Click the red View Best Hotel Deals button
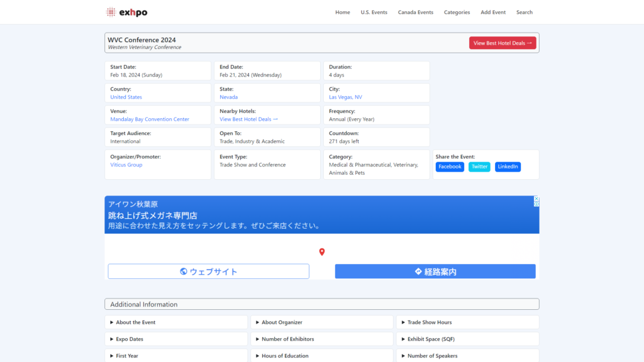 point(502,43)
